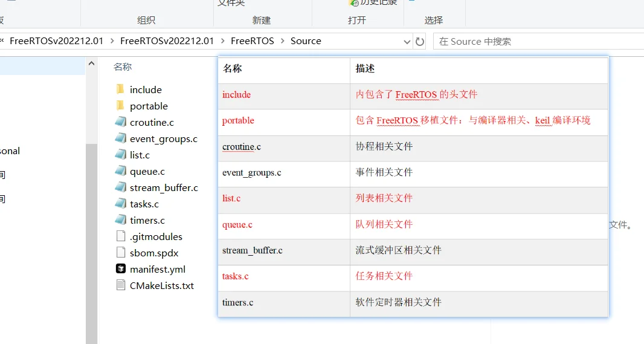Select the stream_buffer.c file name
Viewport: 644px width, 344px height.
pos(164,188)
